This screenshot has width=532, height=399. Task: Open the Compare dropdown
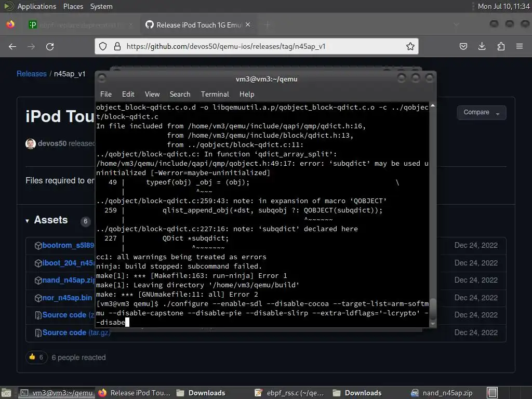click(x=482, y=112)
